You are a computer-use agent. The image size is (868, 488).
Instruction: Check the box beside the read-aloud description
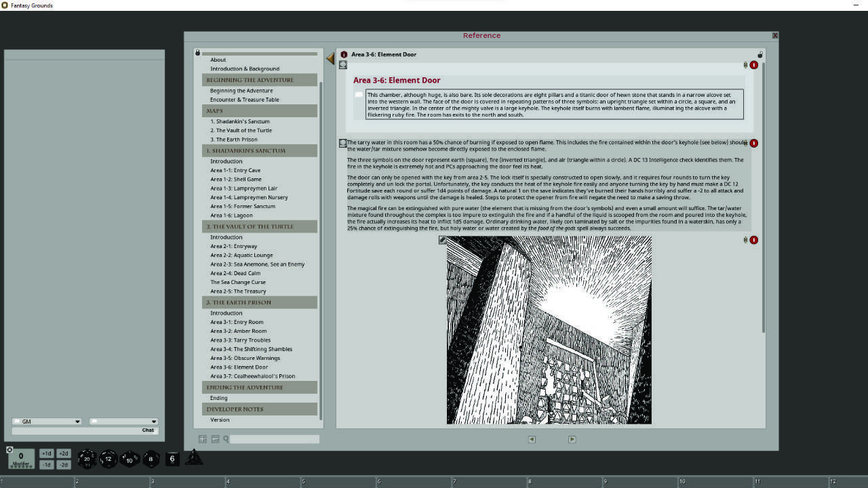[359, 94]
